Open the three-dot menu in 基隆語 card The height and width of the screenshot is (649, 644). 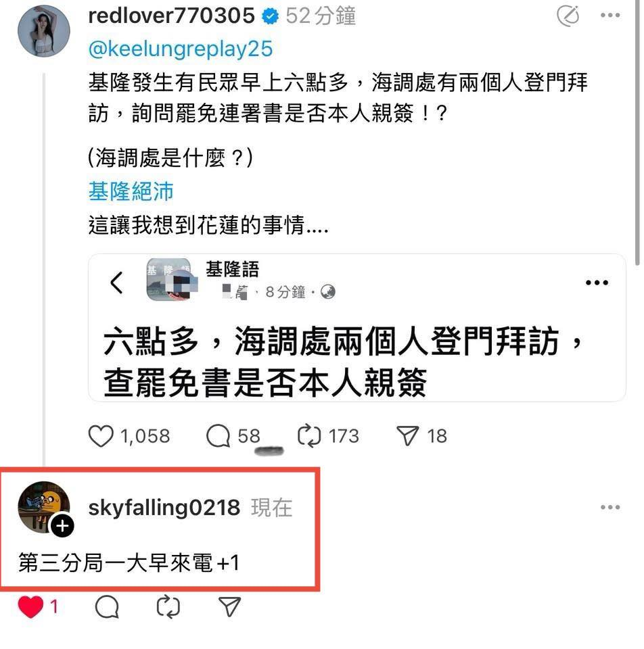(x=597, y=283)
